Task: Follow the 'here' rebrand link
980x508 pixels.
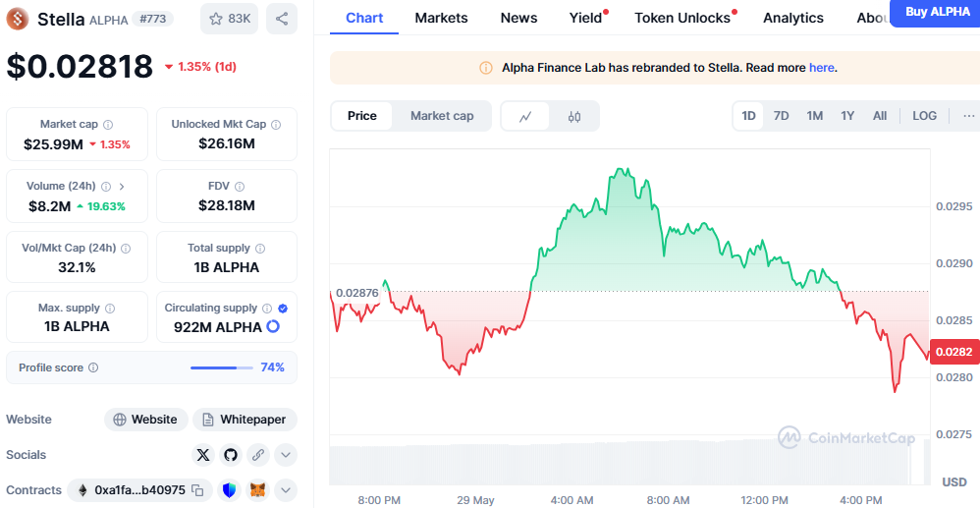Action: pyautogui.click(x=821, y=68)
